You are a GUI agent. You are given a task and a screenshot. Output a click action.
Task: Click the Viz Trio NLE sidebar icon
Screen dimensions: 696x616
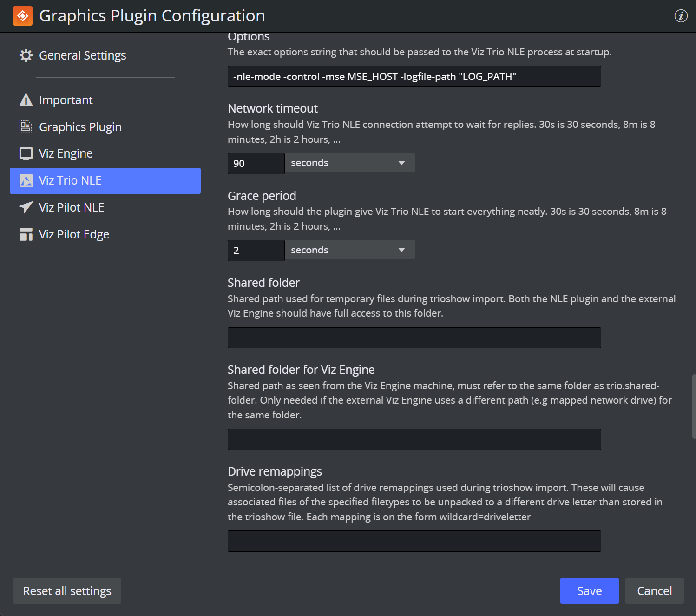pos(26,181)
